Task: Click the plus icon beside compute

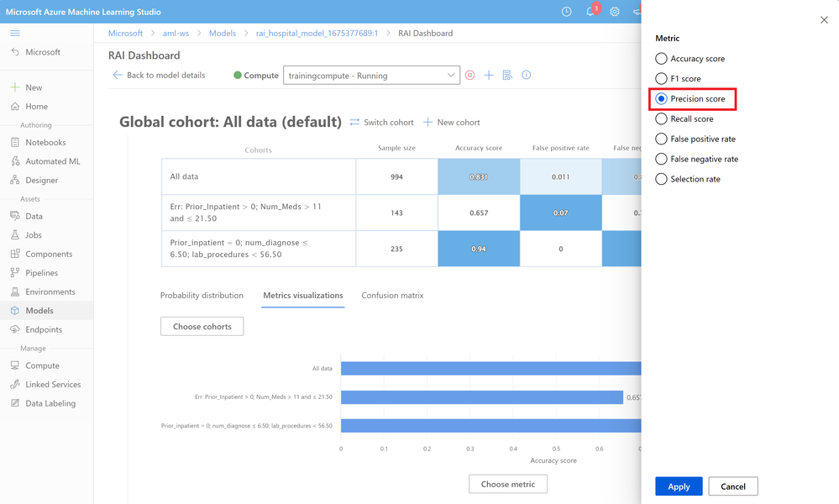Action: click(x=489, y=75)
